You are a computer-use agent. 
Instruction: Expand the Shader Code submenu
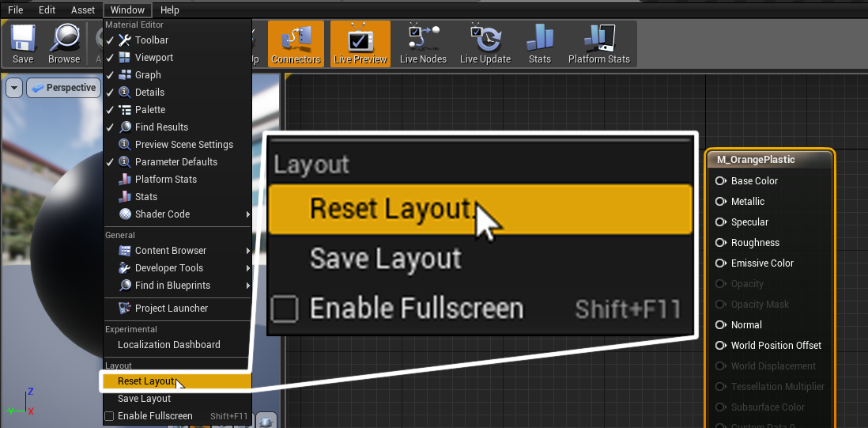click(177, 214)
